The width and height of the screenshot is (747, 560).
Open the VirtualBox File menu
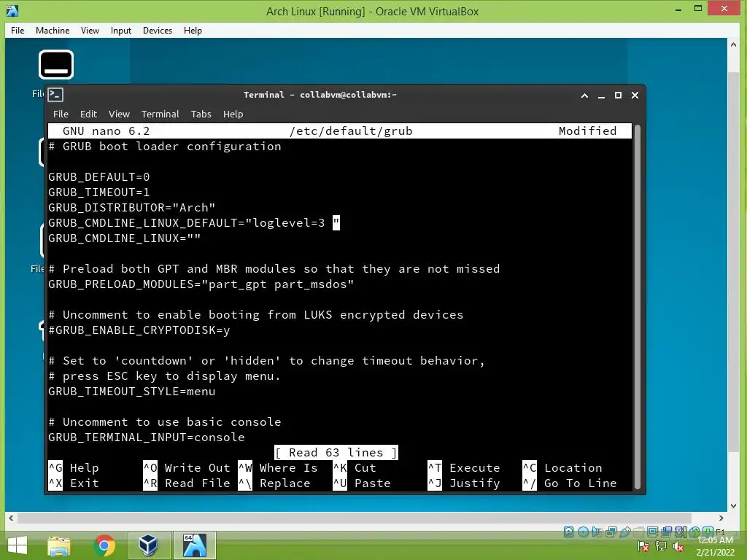click(x=18, y=31)
